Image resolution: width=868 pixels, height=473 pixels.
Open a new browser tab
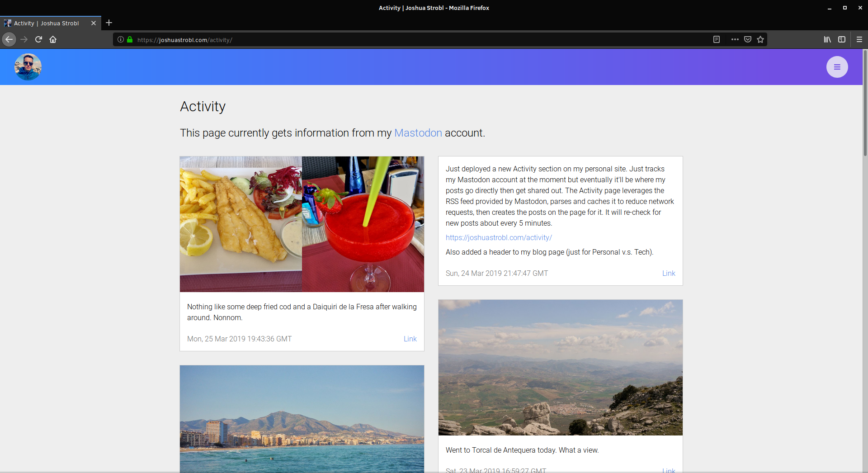click(109, 23)
